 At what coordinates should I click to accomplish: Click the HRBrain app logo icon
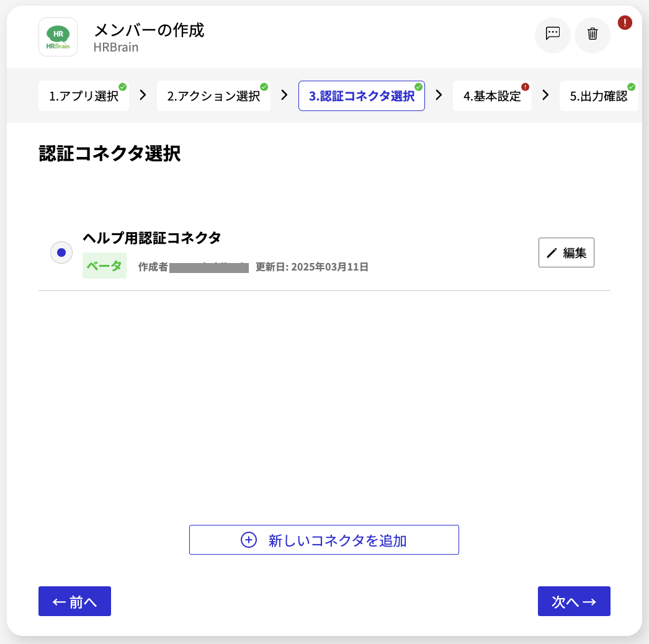[58, 37]
